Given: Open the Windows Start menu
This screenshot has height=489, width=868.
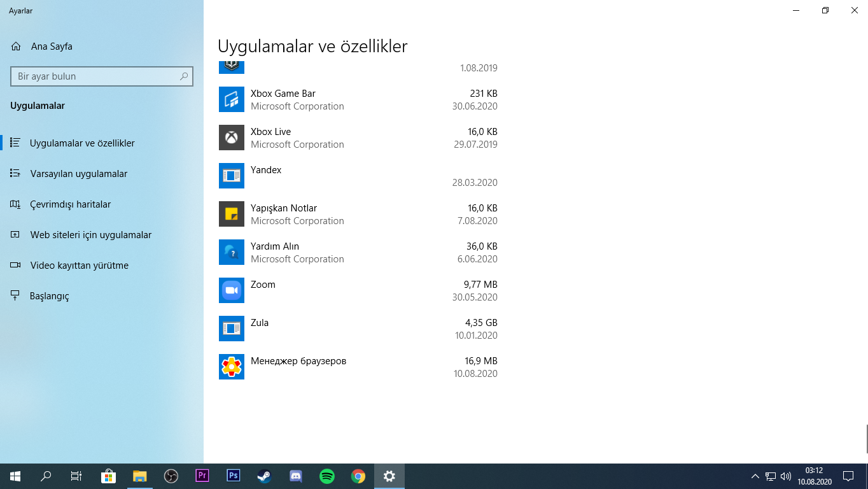Looking at the screenshot, I should [x=15, y=476].
